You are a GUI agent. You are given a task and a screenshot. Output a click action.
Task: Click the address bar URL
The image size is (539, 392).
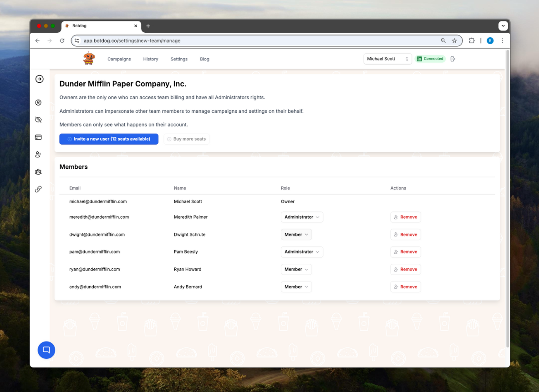coord(132,40)
